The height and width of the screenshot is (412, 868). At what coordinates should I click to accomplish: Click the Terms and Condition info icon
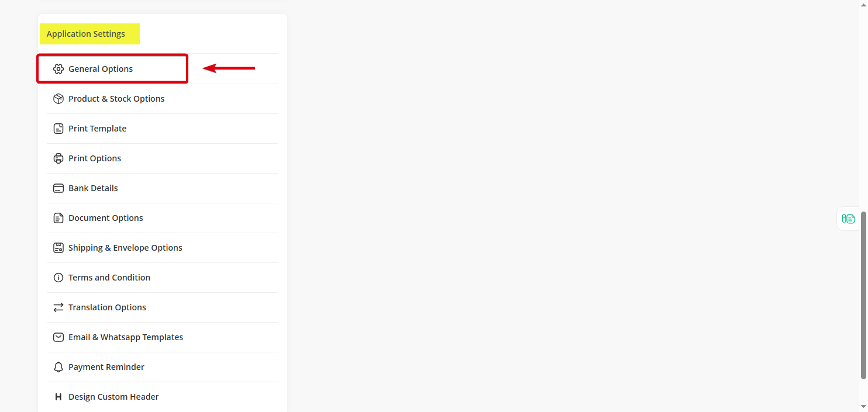coord(58,278)
